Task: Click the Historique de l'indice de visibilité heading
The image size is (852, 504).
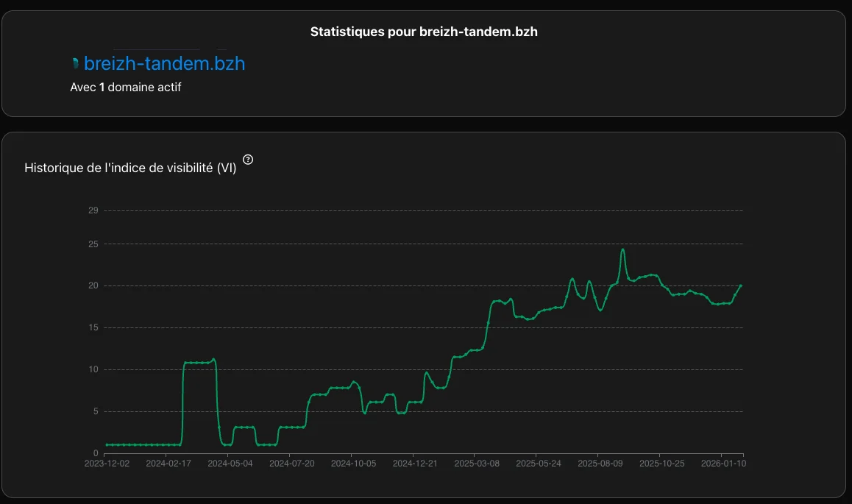Action: click(x=129, y=167)
